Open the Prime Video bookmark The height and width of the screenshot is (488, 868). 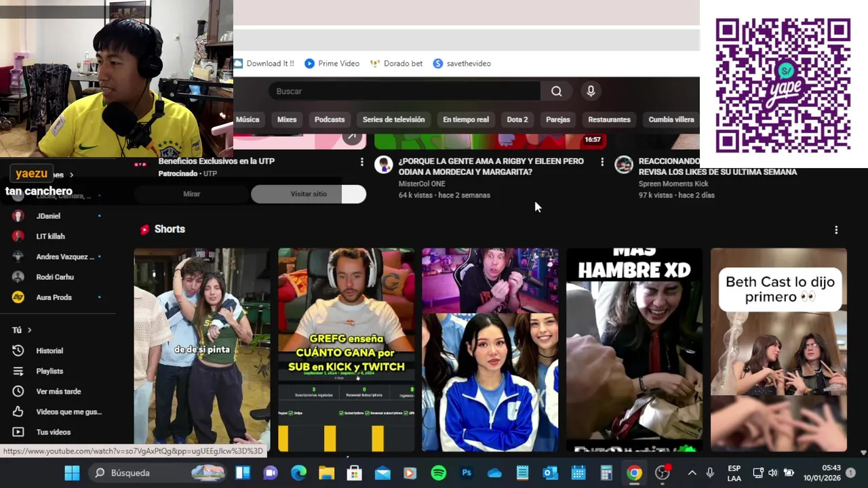(x=332, y=64)
